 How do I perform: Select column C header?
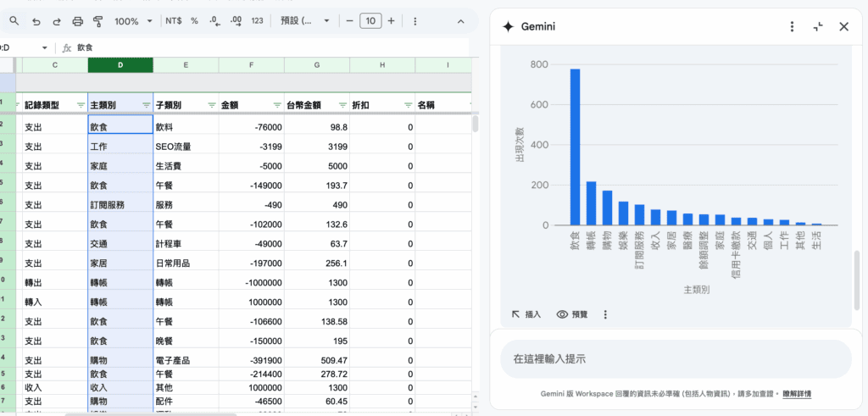pos(55,65)
